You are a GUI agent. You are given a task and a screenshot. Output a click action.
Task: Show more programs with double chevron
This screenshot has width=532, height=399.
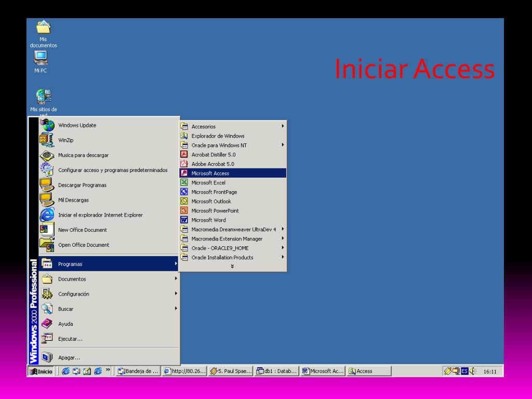[232, 267]
